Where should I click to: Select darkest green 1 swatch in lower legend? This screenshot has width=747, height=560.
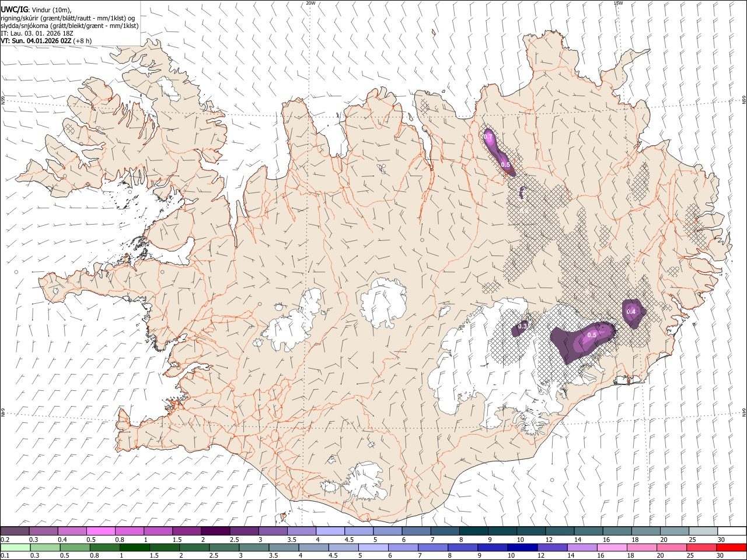click(135, 547)
